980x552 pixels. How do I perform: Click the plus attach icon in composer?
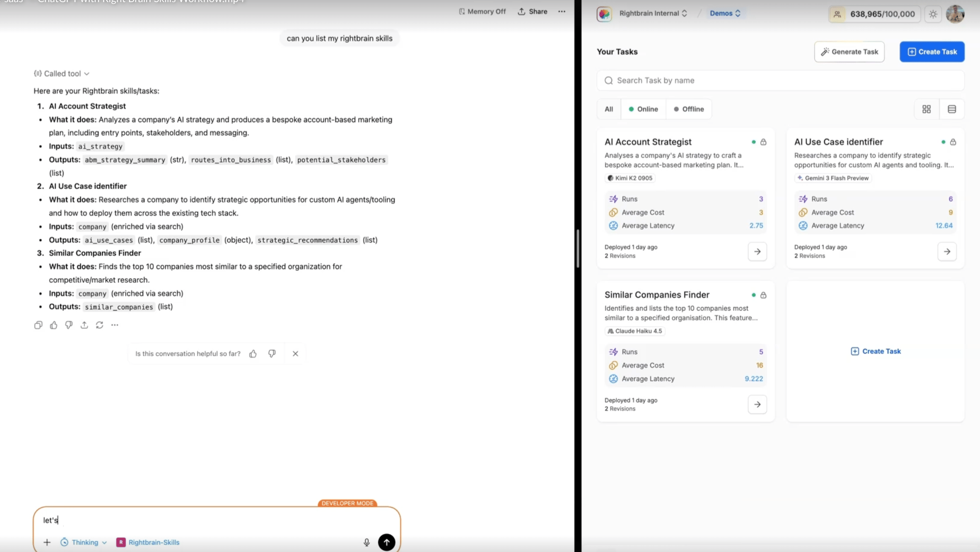coord(47,542)
